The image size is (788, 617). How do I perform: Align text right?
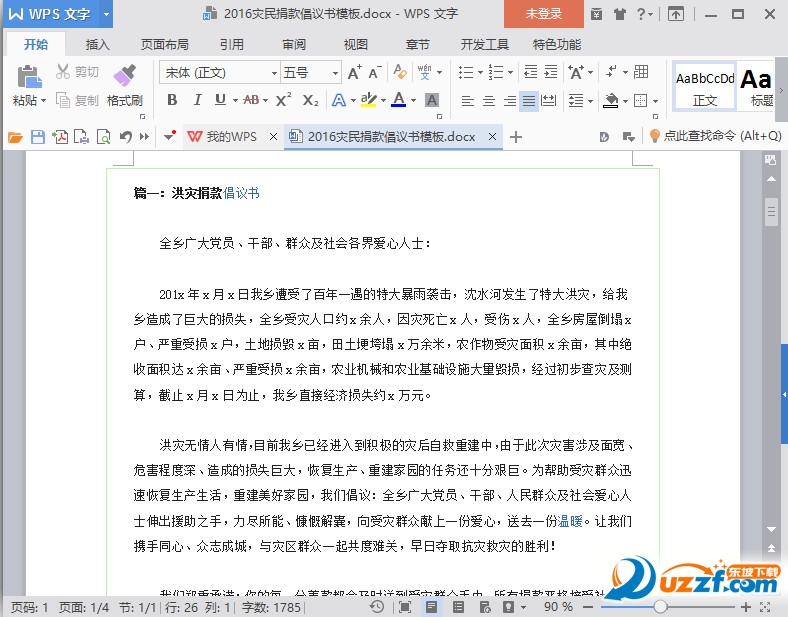pos(510,100)
